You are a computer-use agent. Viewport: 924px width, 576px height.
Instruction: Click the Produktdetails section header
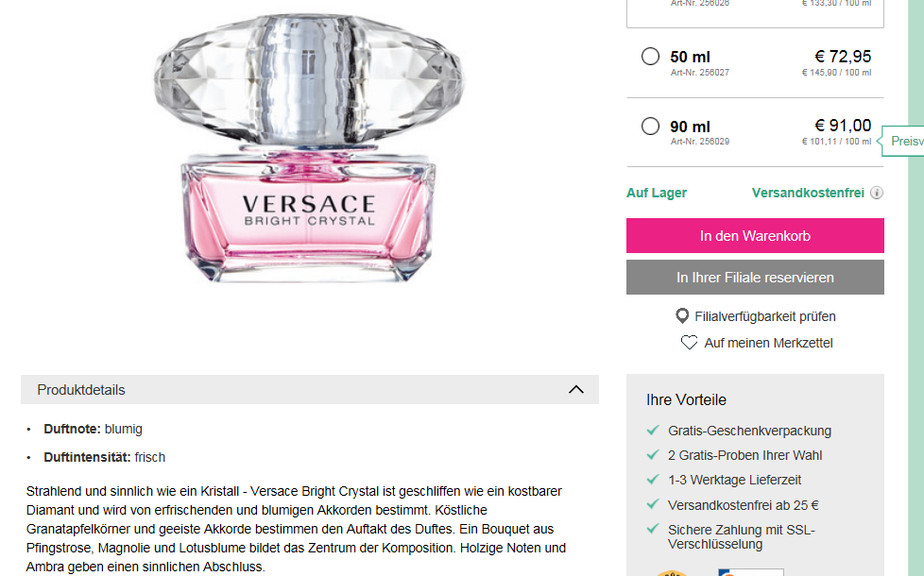click(x=309, y=389)
